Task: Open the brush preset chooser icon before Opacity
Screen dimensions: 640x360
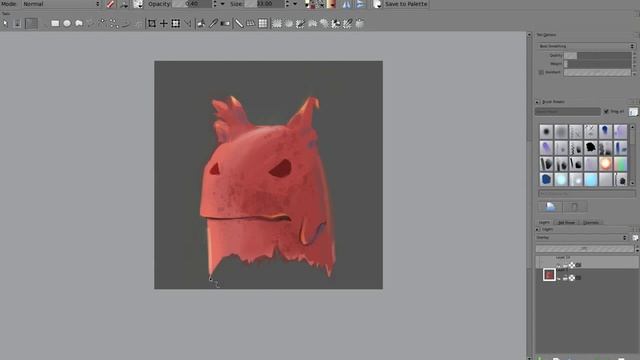Action: pos(138,4)
